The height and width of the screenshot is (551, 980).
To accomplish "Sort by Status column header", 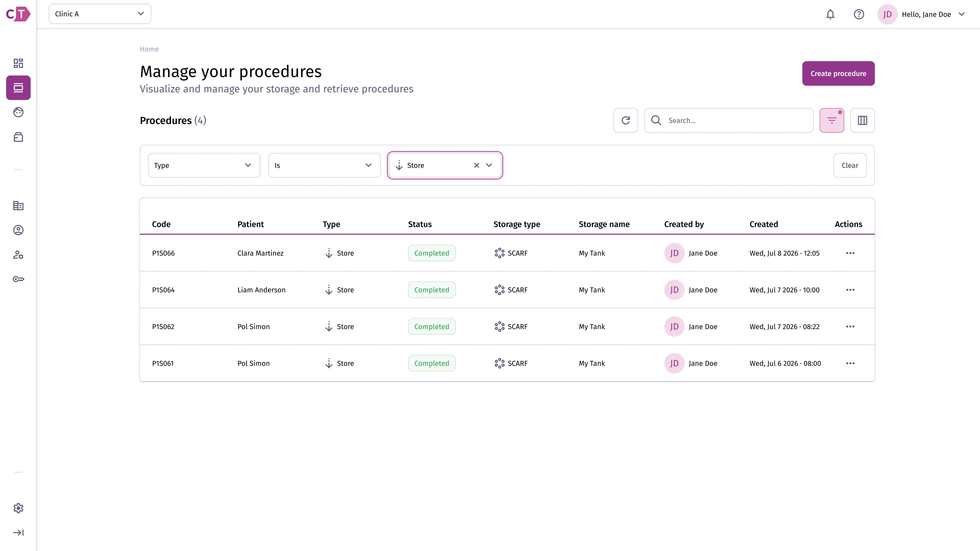I will [x=420, y=224].
